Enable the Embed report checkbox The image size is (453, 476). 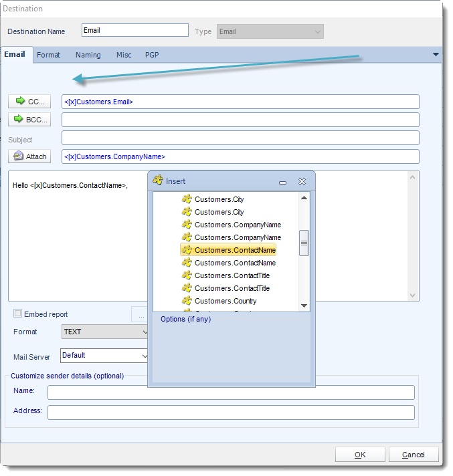(x=17, y=314)
